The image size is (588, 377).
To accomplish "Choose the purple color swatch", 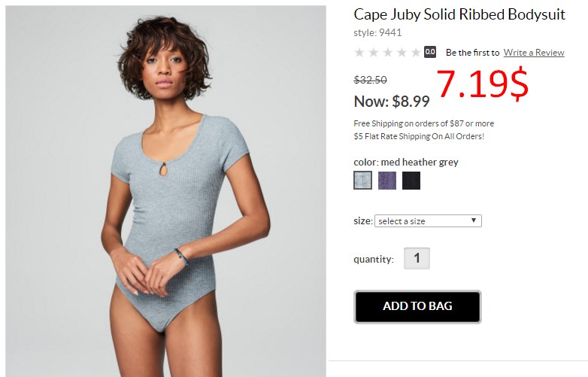I will [x=387, y=180].
